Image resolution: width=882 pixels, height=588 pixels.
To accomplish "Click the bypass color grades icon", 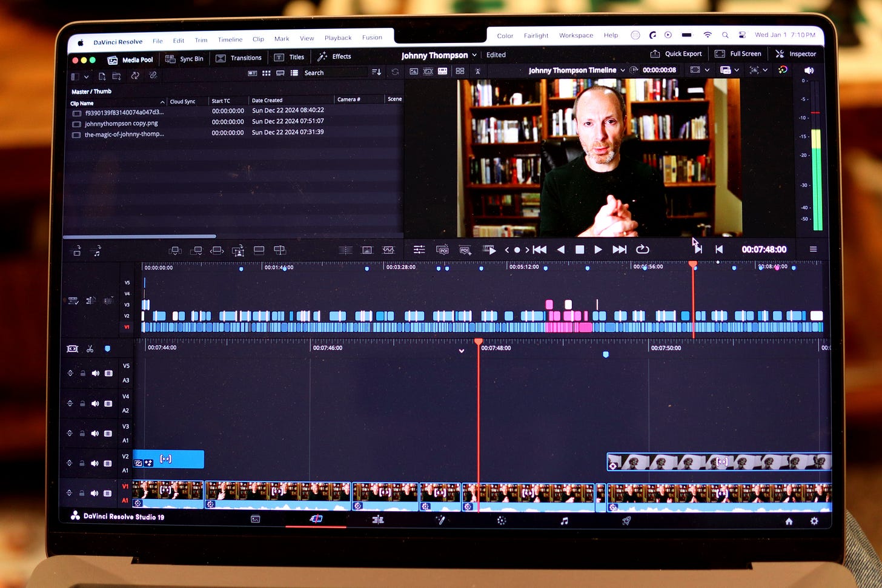I will tap(783, 70).
